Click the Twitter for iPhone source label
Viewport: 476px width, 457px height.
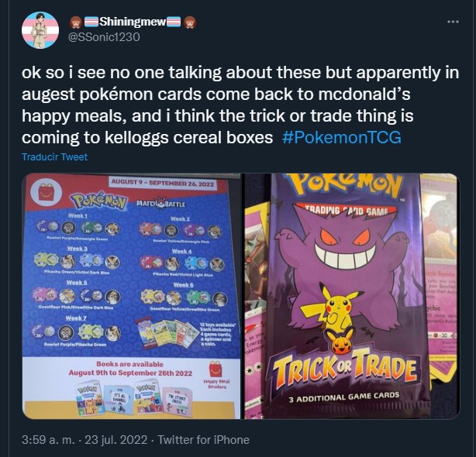click(204, 440)
